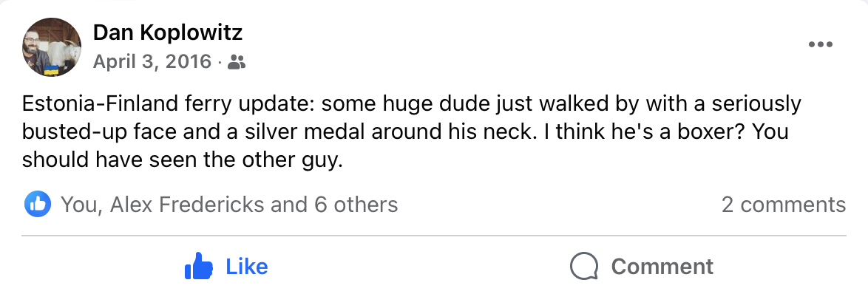Click the friends audience icon beside the date

[x=237, y=62]
